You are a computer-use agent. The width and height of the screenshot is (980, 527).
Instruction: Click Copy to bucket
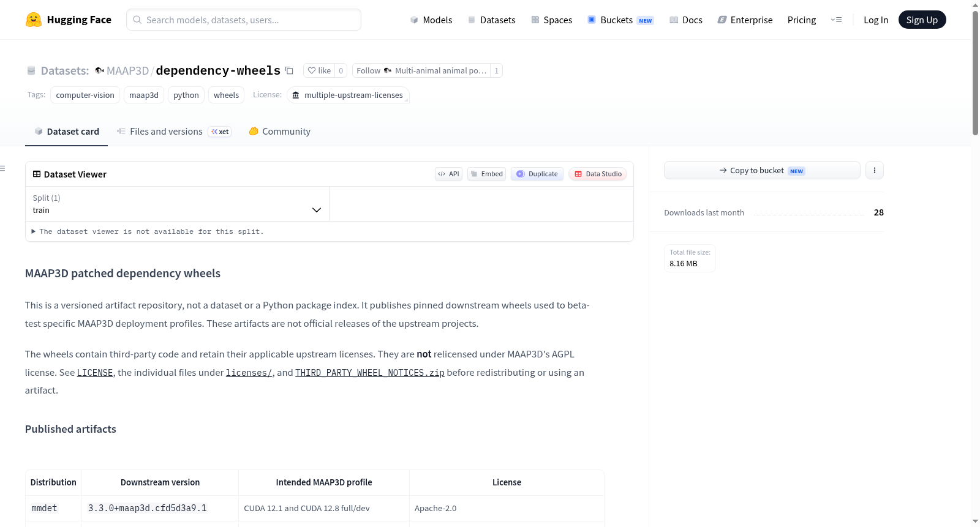[x=762, y=170]
